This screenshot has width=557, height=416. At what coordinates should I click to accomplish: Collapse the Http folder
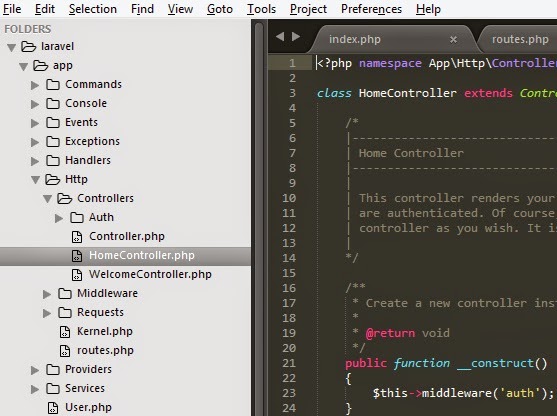coord(36,180)
